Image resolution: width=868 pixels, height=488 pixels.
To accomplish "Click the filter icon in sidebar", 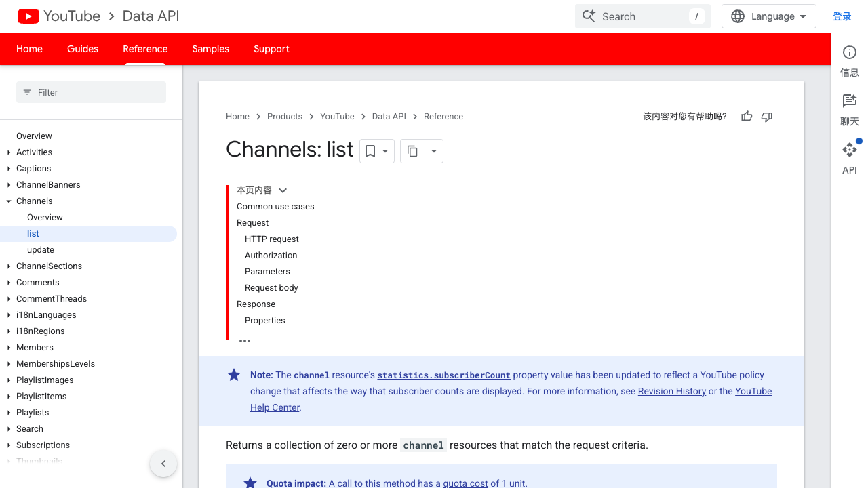I will tap(27, 92).
